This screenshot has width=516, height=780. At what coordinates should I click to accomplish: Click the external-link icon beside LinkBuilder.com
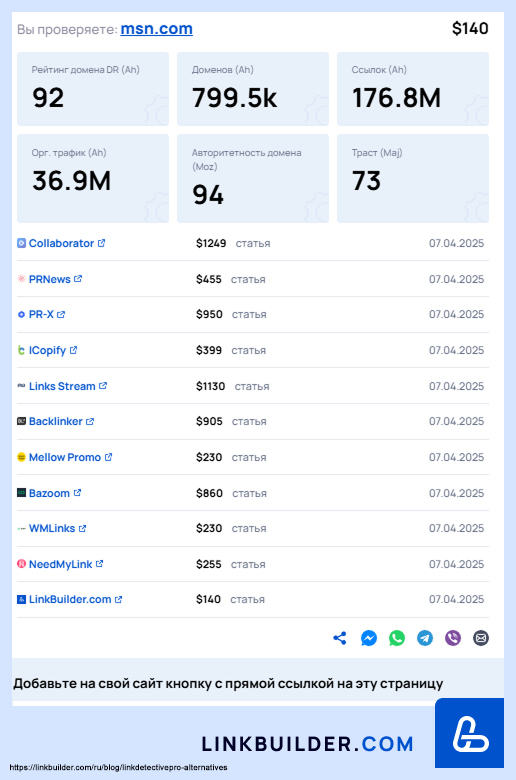pos(118,599)
